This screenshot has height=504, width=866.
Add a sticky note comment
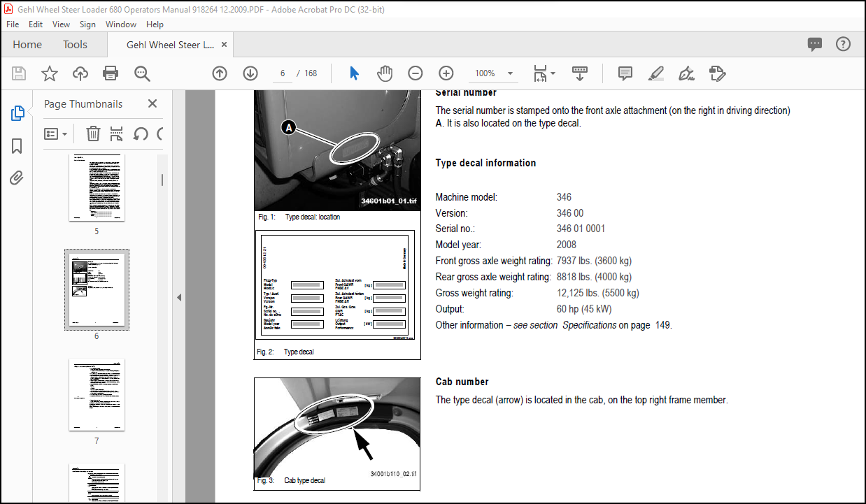625,73
